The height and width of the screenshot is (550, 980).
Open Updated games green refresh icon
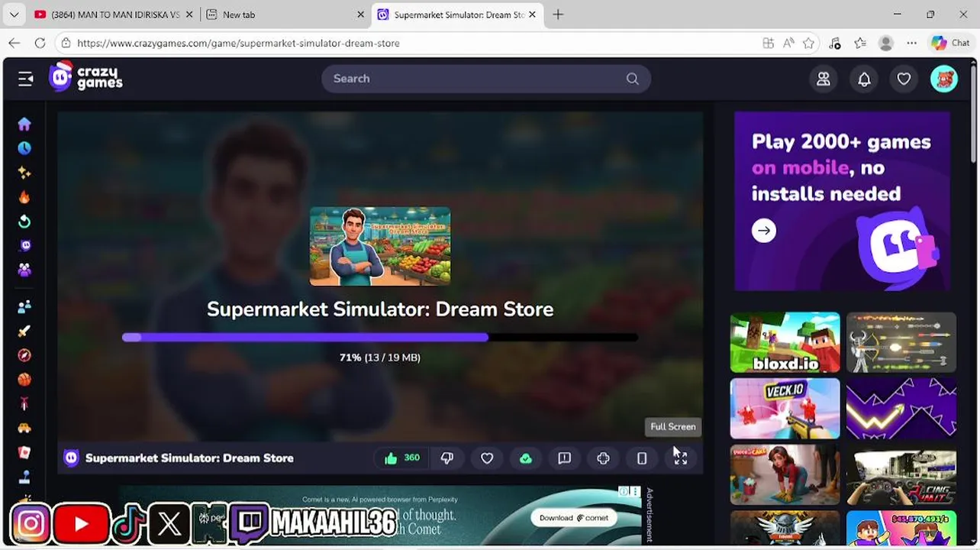pos(24,222)
